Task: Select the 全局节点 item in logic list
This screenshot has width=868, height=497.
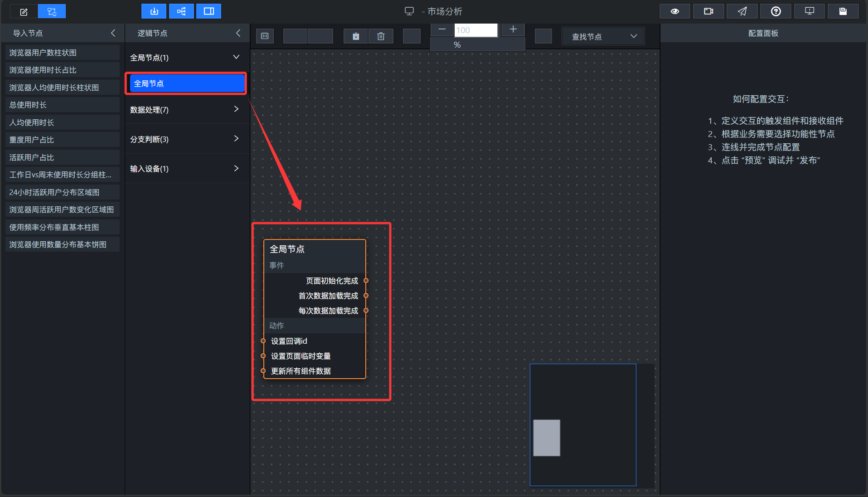Action: coord(187,83)
